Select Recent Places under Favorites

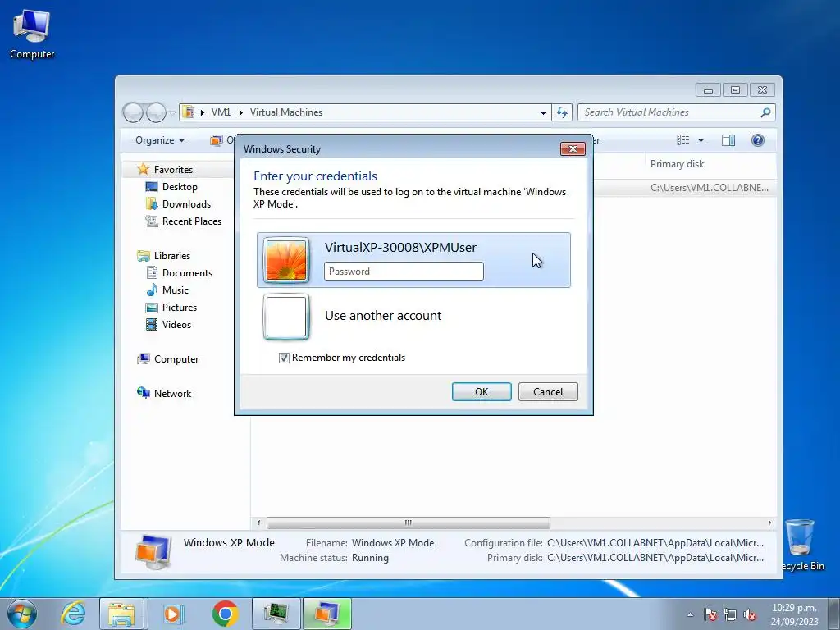pos(192,221)
